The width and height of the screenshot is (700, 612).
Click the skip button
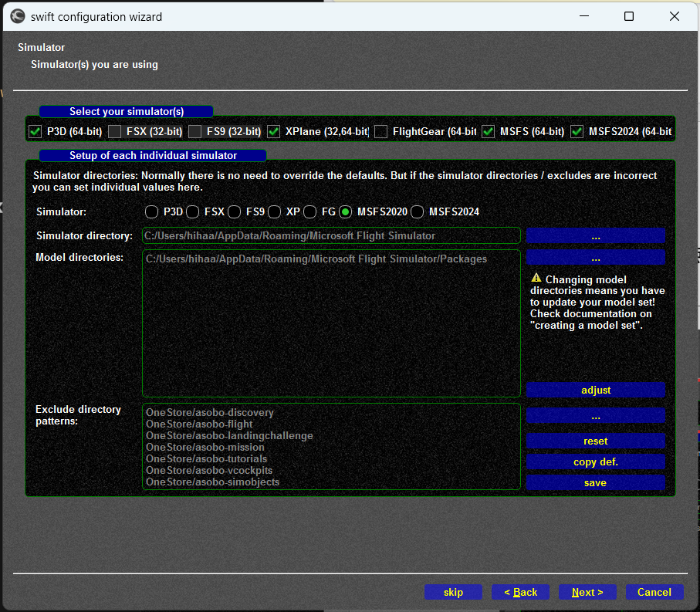click(x=453, y=593)
